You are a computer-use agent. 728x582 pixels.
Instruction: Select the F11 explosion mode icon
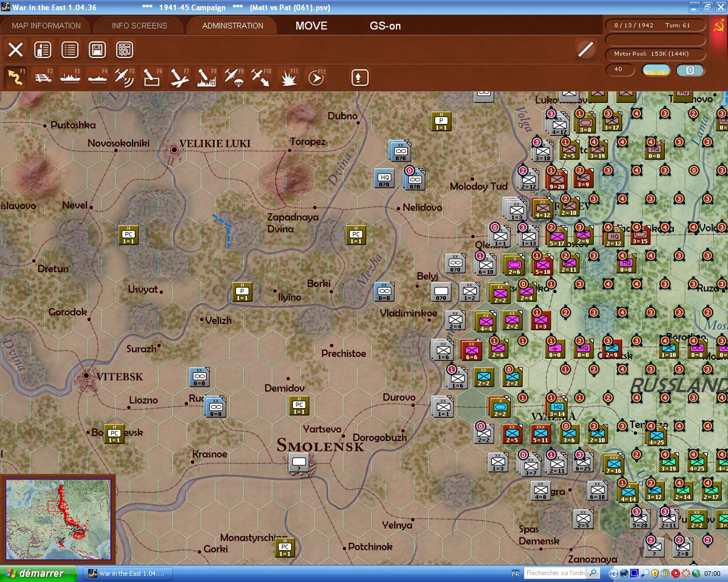click(288, 77)
